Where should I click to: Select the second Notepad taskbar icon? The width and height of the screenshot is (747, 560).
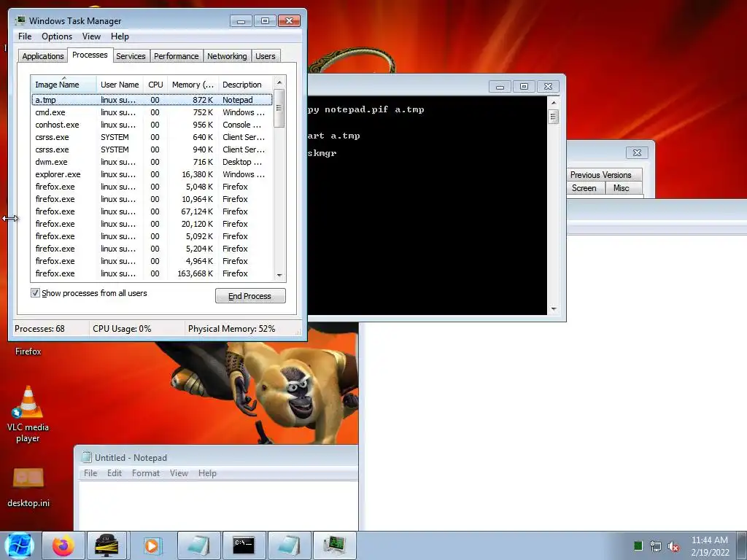[289, 545]
